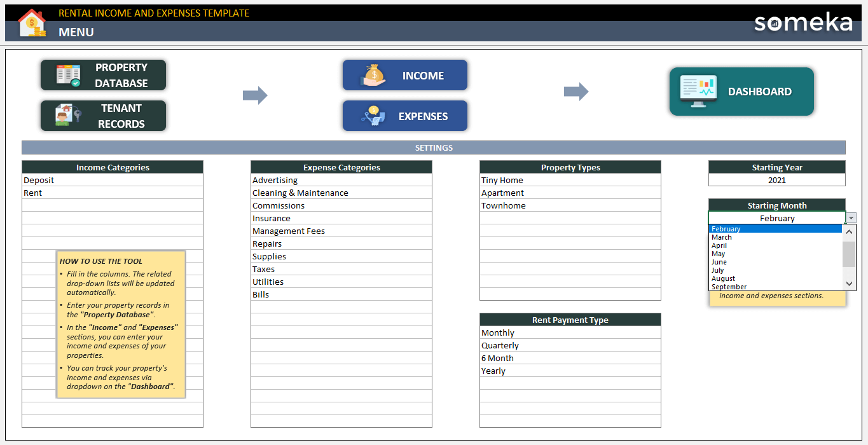Open the Dashboard monitor icon

698,91
